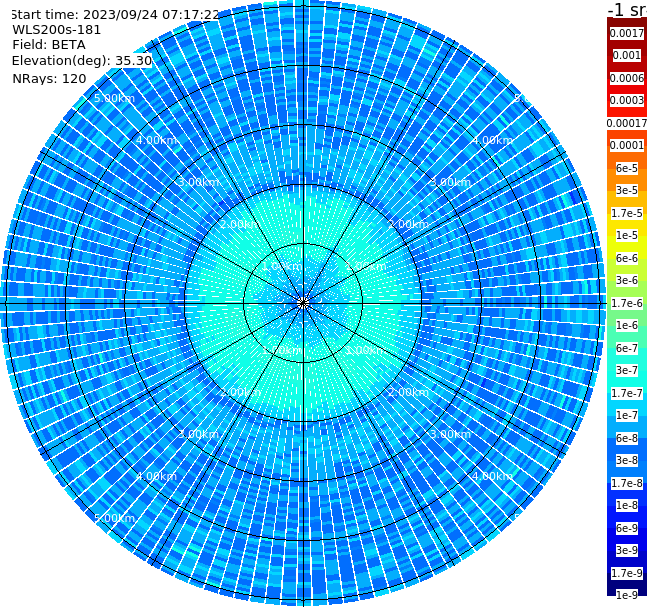Select the Elevation(deg): 35.30 text
The image size is (647, 607).
tap(82, 61)
